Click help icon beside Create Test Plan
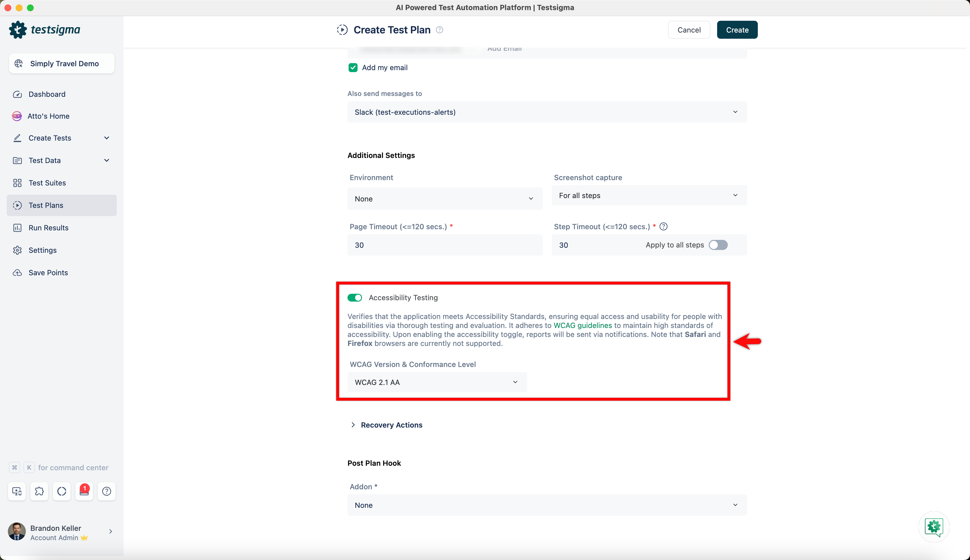The width and height of the screenshot is (970, 560). (440, 30)
